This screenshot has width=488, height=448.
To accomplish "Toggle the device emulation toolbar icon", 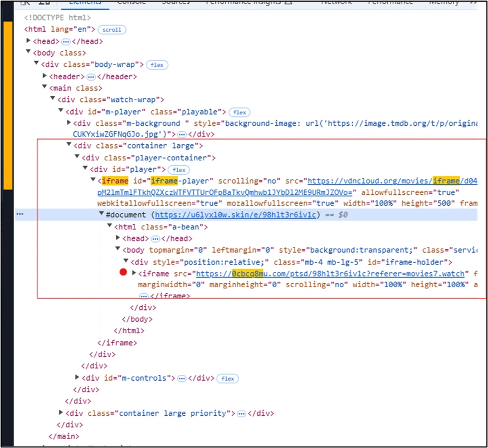I will tap(43, 3).
